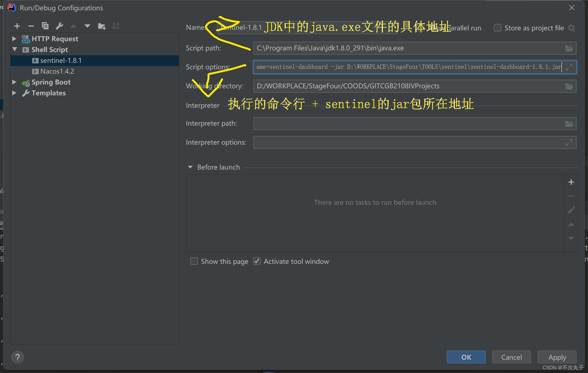Create a new configurations folder

pyautogui.click(x=102, y=26)
